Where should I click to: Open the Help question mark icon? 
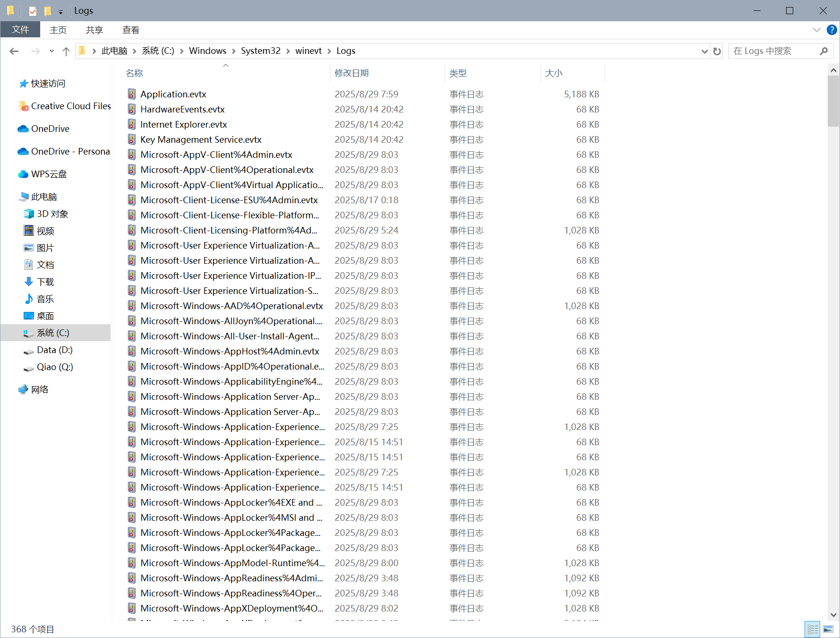coord(831,30)
